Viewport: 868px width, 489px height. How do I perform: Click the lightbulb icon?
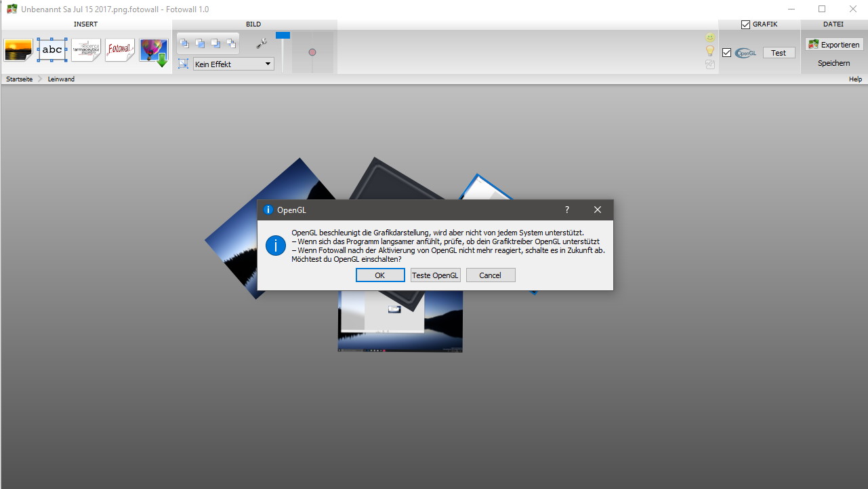[x=710, y=51]
